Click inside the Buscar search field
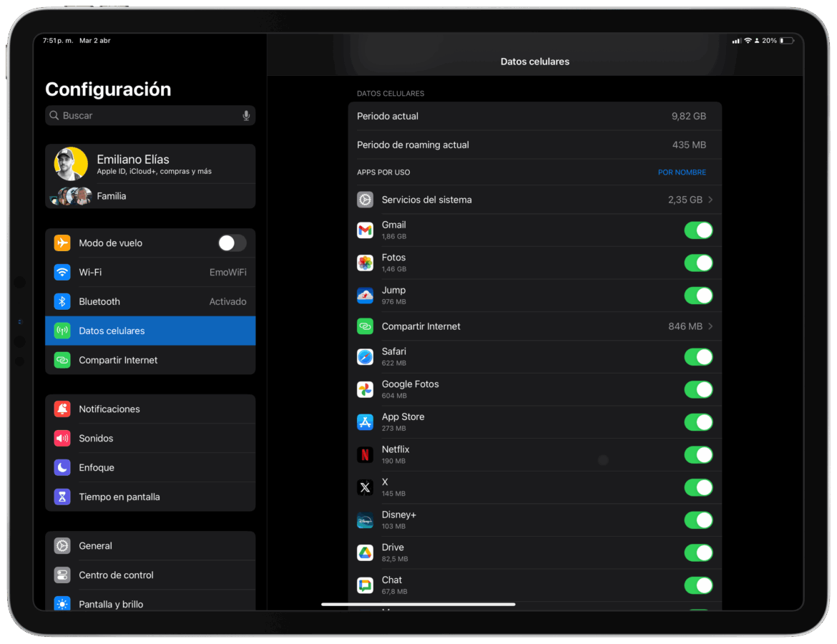 coord(143,115)
